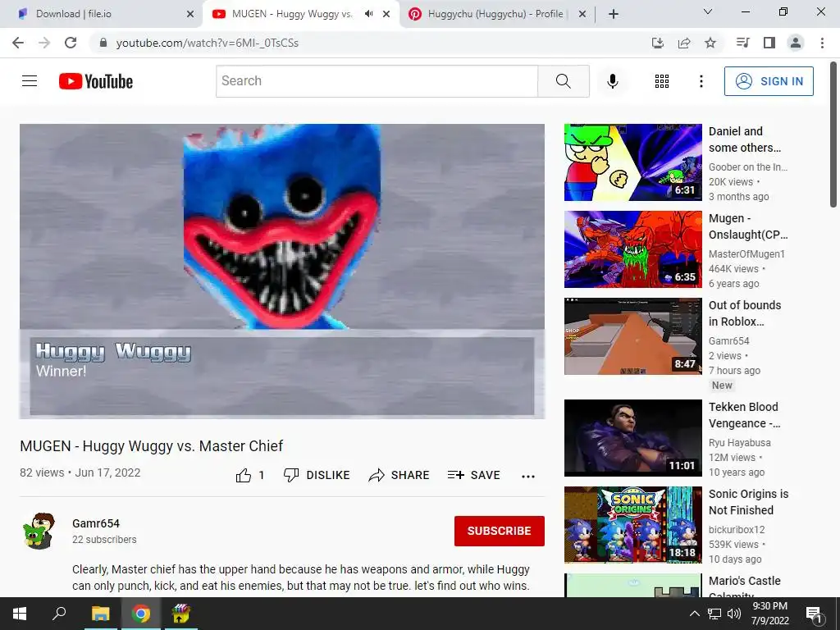The height and width of the screenshot is (630, 840).
Task: Click the video player area
Action: tap(282, 271)
